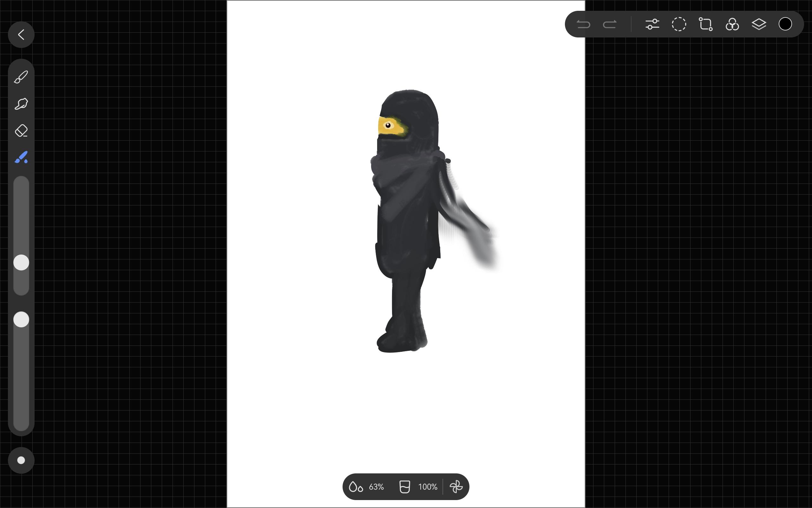Viewport: 812px width, 508px height.
Task: Open the Layers panel
Action: [759, 24]
